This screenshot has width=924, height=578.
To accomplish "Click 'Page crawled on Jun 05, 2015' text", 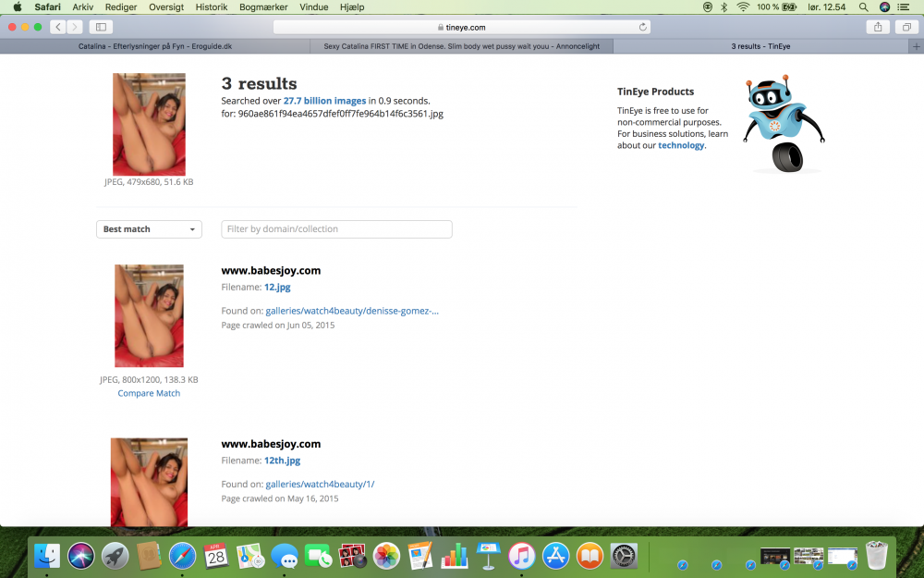I will point(278,325).
